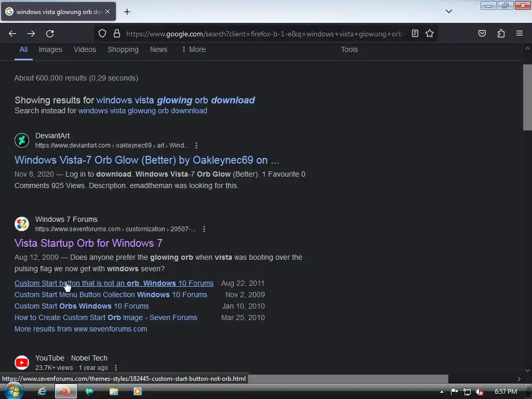Reload the current page

[x=50, y=34]
